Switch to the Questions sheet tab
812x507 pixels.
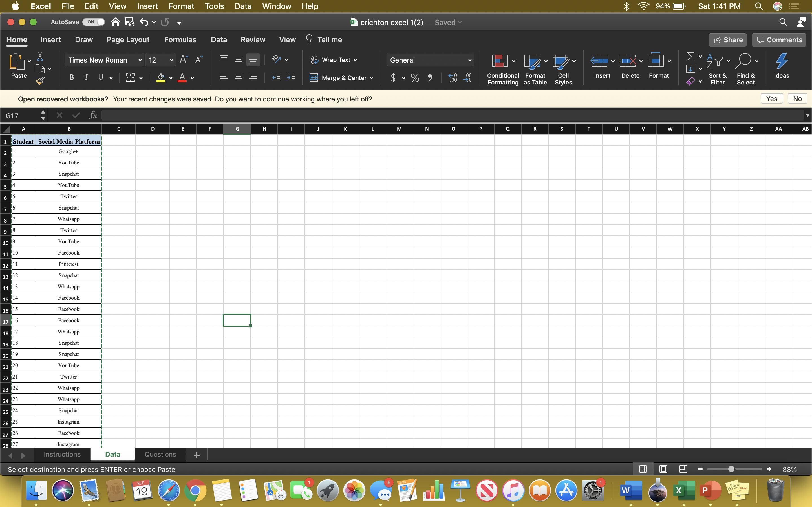coord(160,454)
